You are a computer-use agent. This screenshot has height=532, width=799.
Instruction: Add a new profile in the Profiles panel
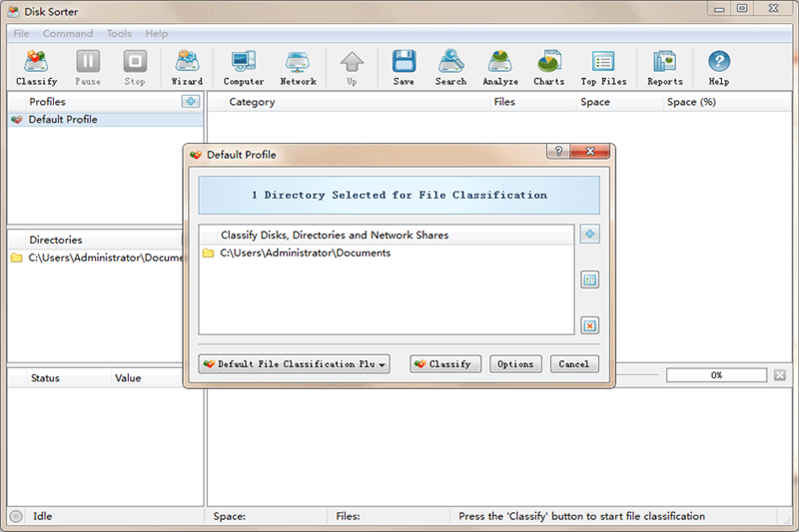pos(191,102)
